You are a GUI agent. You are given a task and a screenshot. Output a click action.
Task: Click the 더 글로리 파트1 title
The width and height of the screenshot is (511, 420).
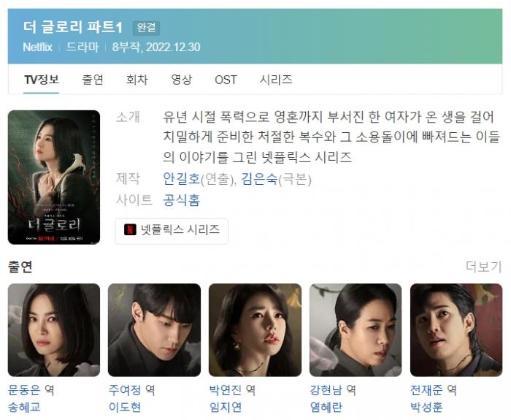pyautogui.click(x=73, y=27)
